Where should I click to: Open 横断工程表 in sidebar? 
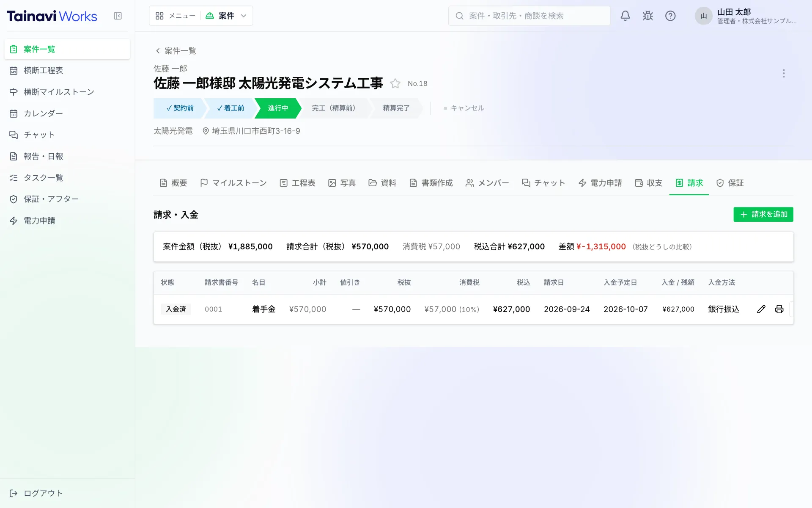click(x=67, y=70)
